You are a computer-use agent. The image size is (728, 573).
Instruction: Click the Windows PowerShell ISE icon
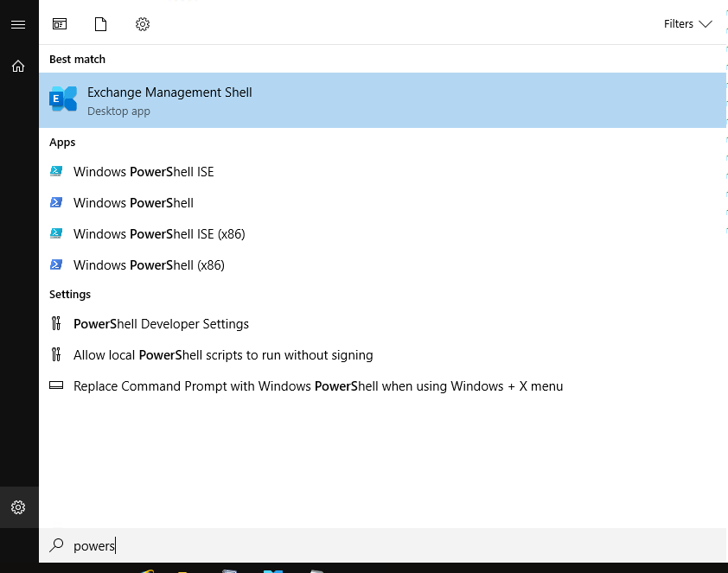(56, 171)
